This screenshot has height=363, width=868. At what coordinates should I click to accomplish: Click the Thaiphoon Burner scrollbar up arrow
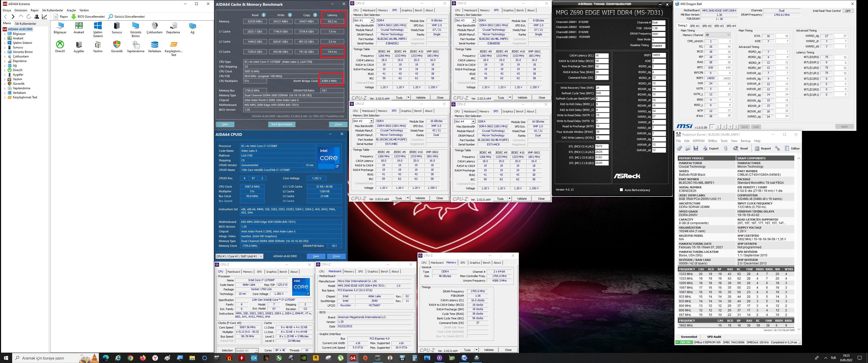click(799, 158)
